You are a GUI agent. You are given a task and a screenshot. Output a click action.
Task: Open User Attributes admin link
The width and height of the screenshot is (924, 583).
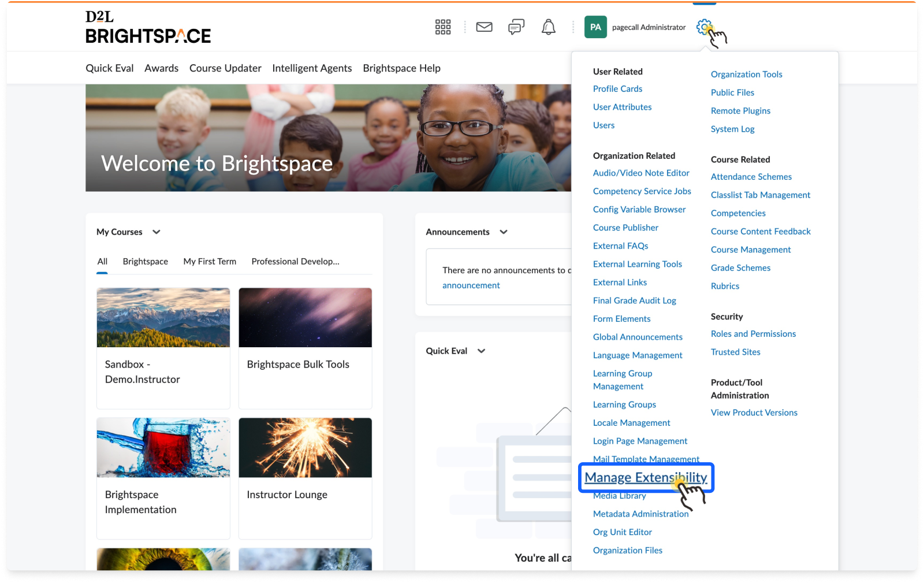[622, 107]
